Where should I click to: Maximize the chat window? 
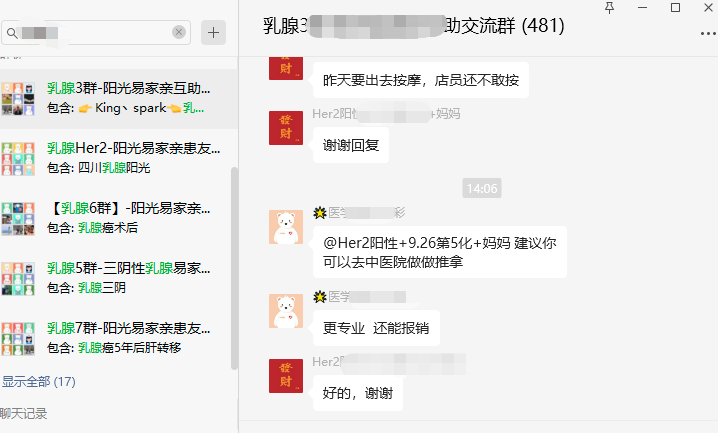pos(675,8)
